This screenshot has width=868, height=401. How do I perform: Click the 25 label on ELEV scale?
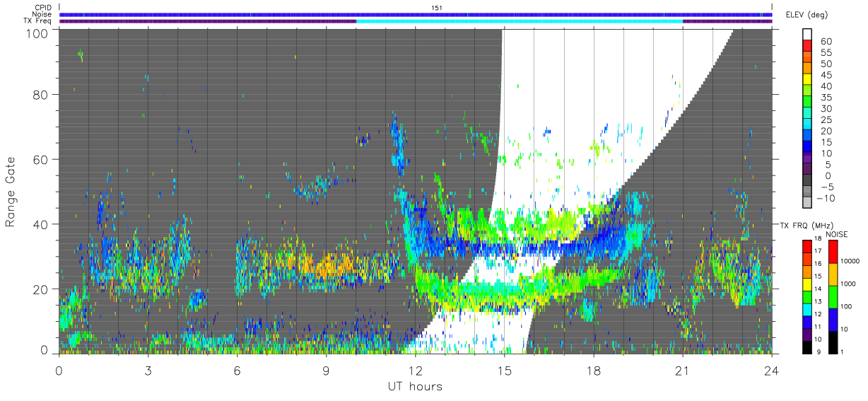[825, 120]
